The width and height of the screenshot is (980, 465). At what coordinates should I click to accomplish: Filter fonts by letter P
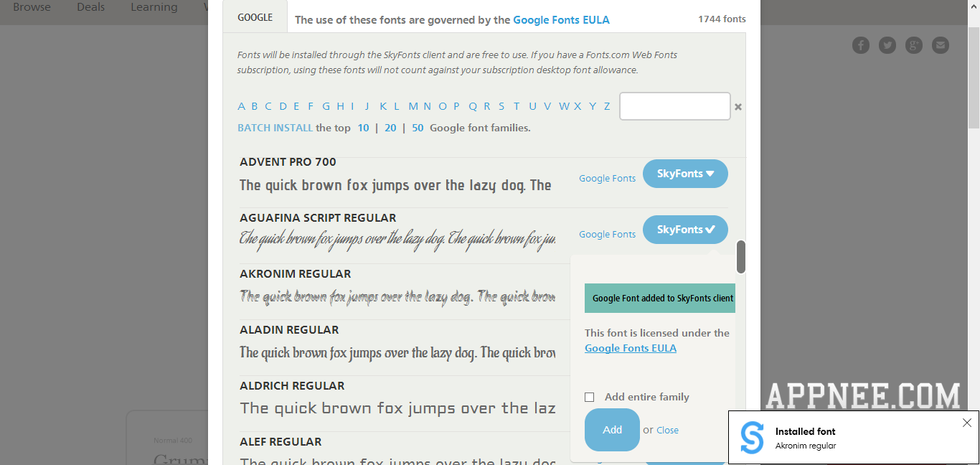point(456,106)
